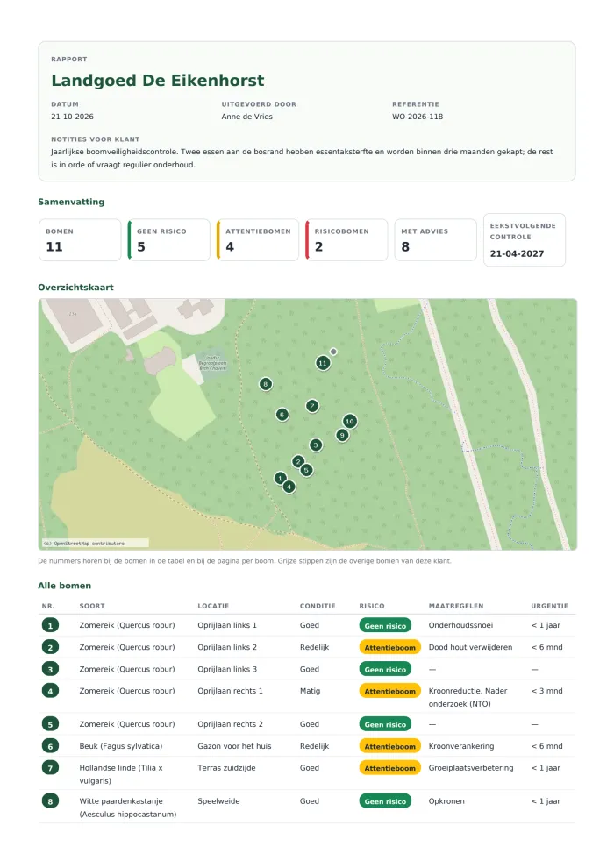614x868 pixels.
Task: Click Witte paardenkastanje species cell
Action: 128,808
